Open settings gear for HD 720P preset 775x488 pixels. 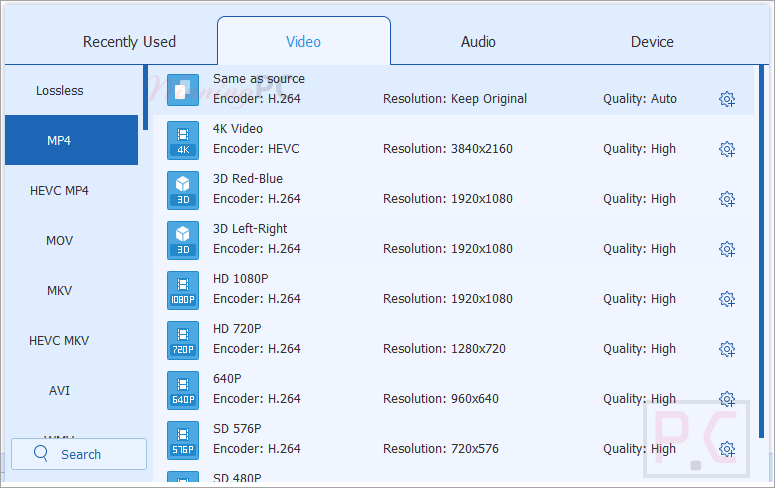coord(727,349)
